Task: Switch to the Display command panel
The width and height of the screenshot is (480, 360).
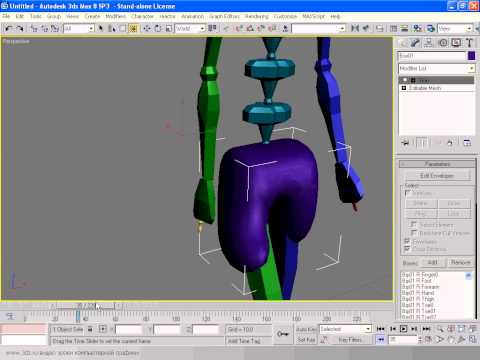Action: (x=456, y=43)
